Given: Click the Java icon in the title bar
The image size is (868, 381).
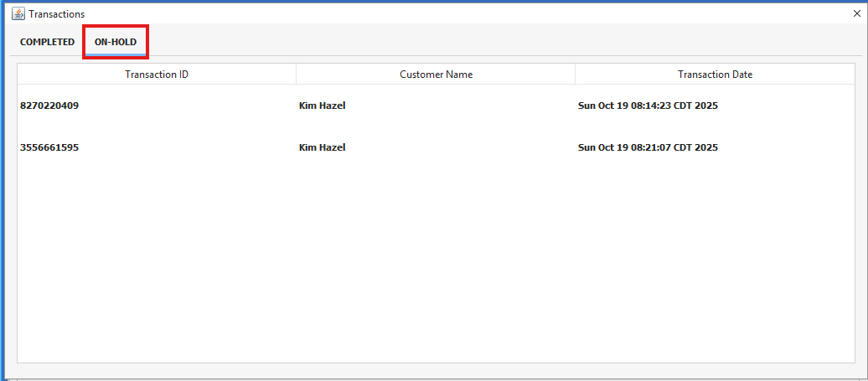Looking at the screenshot, I should click(x=18, y=13).
